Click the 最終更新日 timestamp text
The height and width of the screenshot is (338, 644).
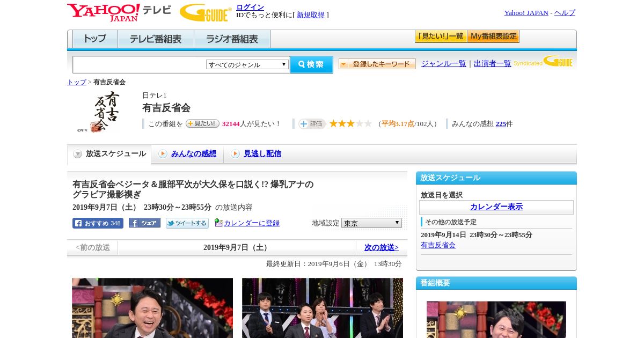tap(334, 264)
